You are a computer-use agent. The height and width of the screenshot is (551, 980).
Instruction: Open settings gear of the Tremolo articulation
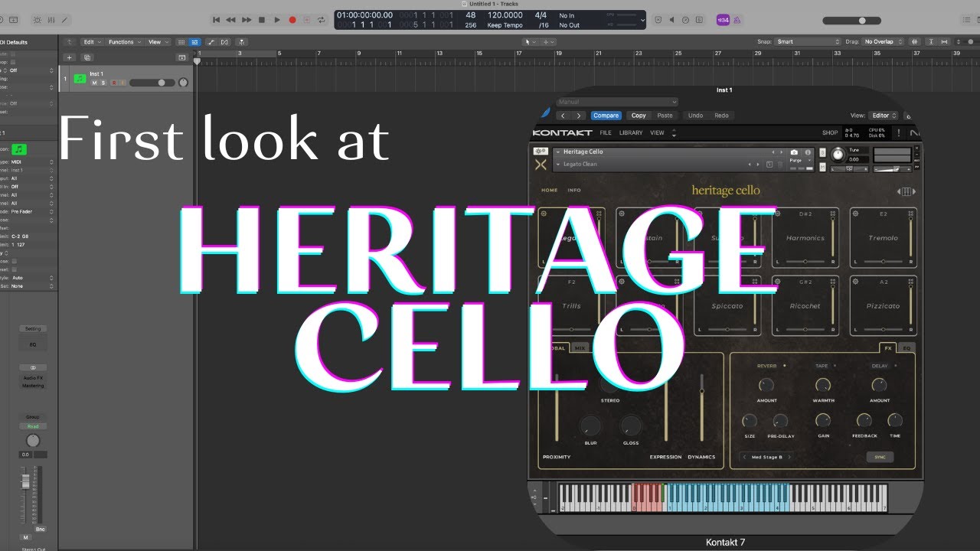[856, 214]
